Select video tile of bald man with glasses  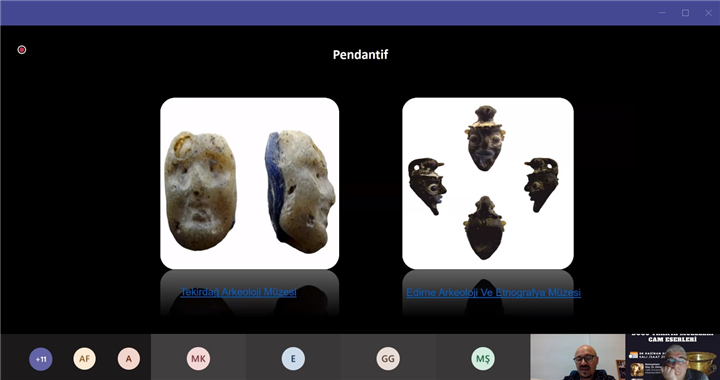pyautogui.click(x=578, y=357)
